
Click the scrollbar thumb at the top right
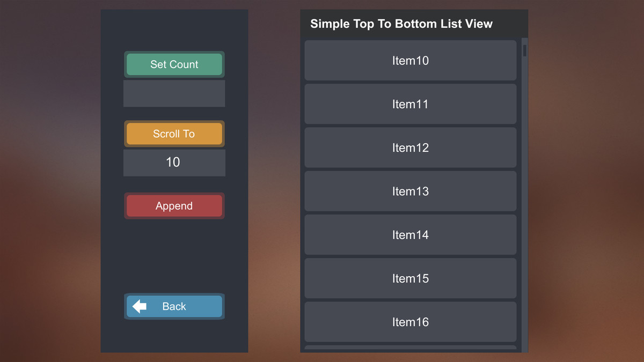point(524,51)
